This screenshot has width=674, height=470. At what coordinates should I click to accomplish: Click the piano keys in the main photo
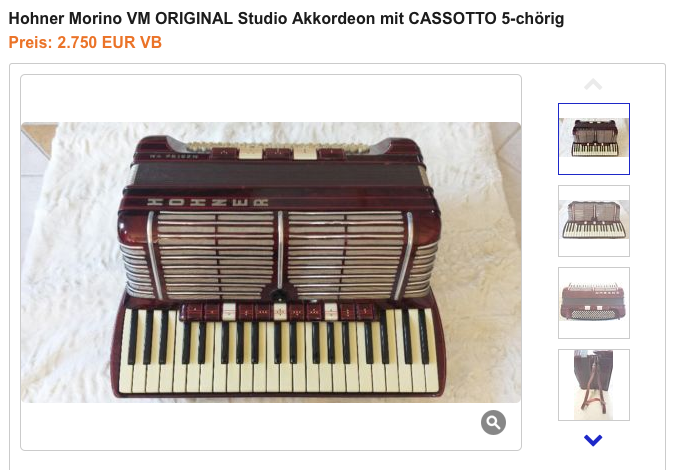click(x=279, y=350)
